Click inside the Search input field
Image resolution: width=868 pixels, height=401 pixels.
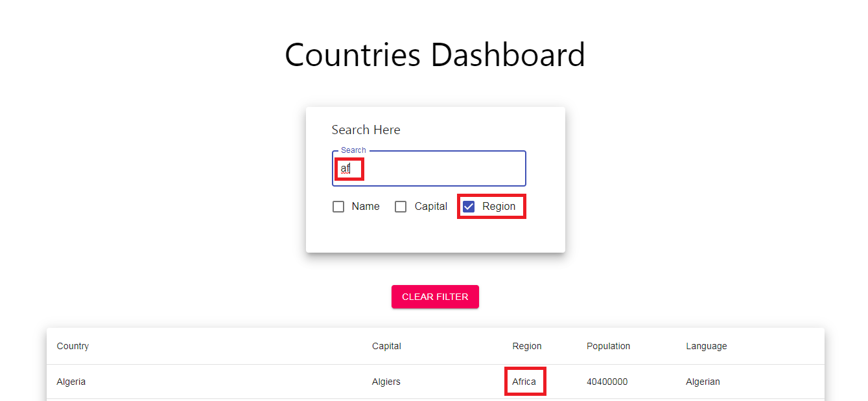click(x=428, y=168)
